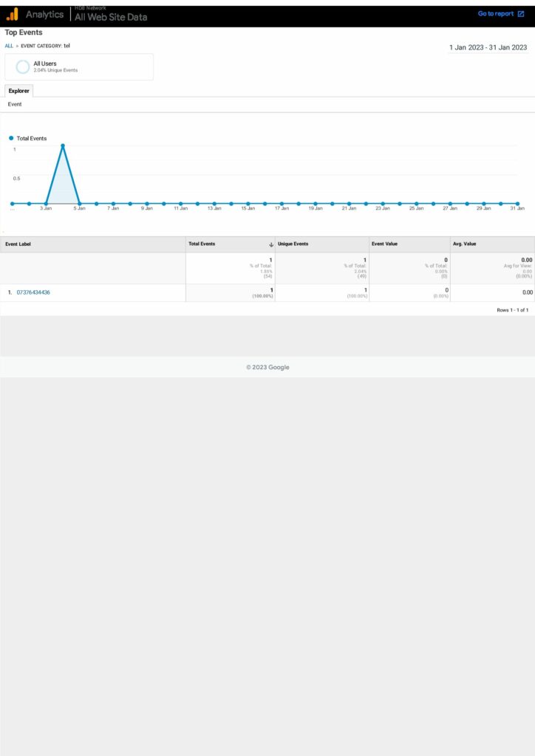Click the peak data point on the chart
This screenshot has width=535, height=756.
[63, 145]
